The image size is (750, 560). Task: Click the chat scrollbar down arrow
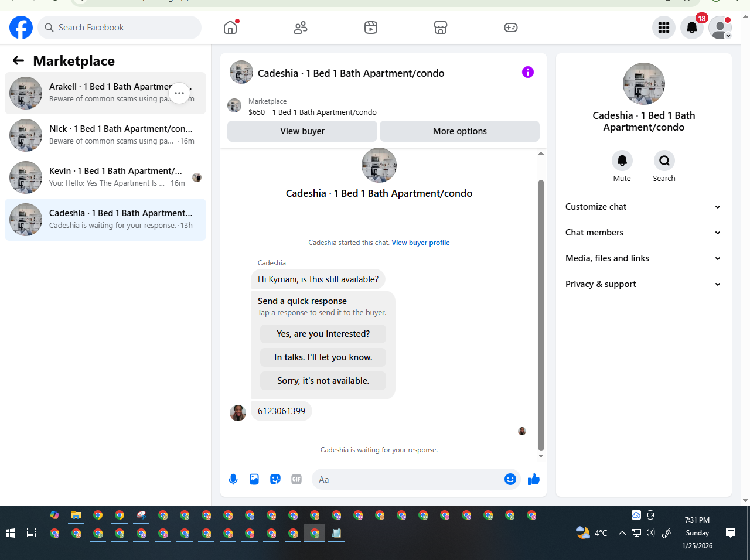[541, 456]
